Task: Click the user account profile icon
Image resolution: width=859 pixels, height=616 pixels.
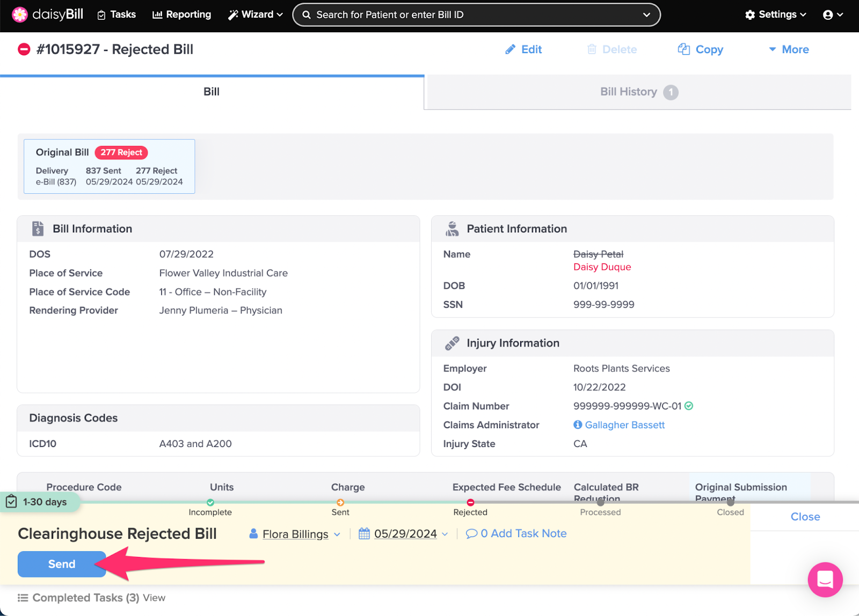Action: [x=828, y=15]
